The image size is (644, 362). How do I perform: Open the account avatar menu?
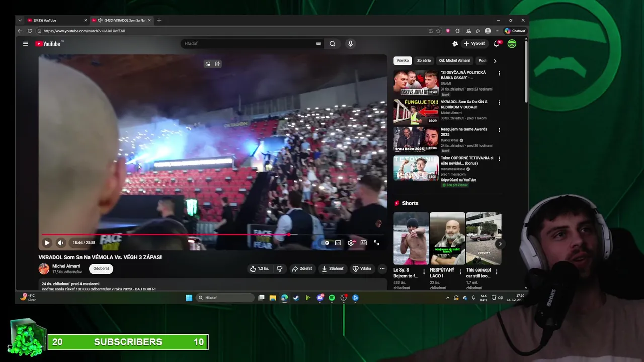512,44
